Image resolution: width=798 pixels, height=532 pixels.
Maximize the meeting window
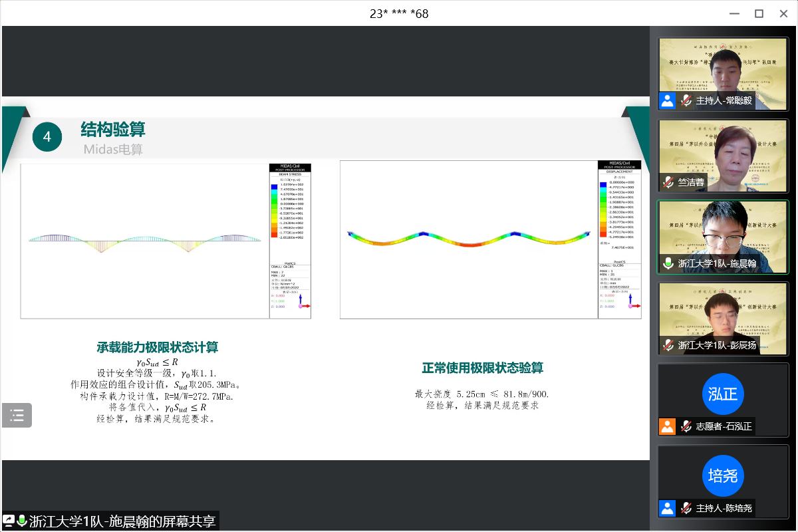[759, 13]
